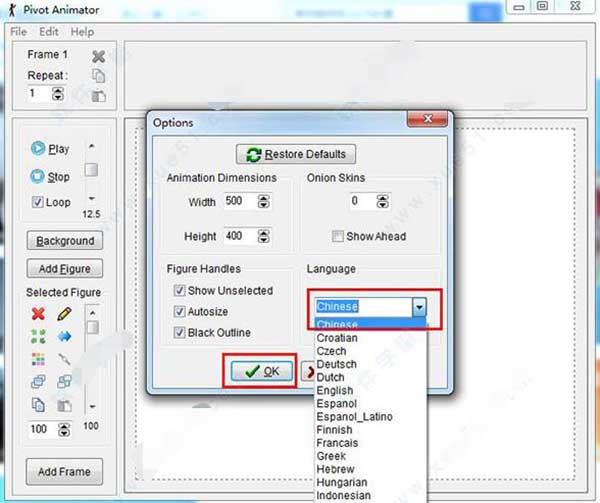Select Espanol from the language list
Viewport: 600px width, 503px height.
370,404
